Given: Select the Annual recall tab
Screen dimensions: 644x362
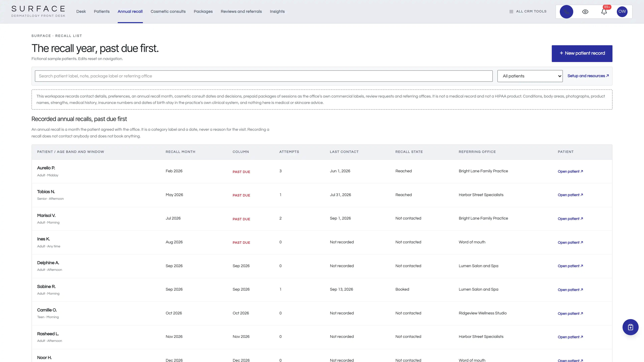Looking at the screenshot, I should click(130, 12).
